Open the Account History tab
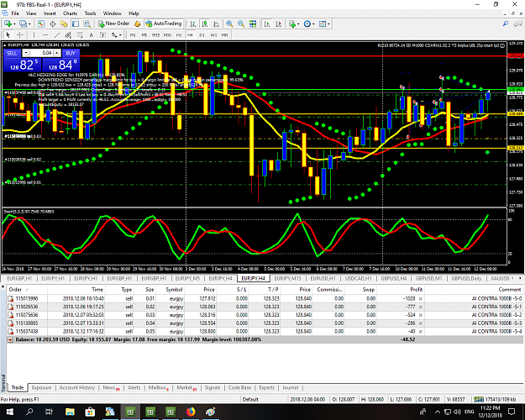525x420 pixels. [x=77, y=387]
